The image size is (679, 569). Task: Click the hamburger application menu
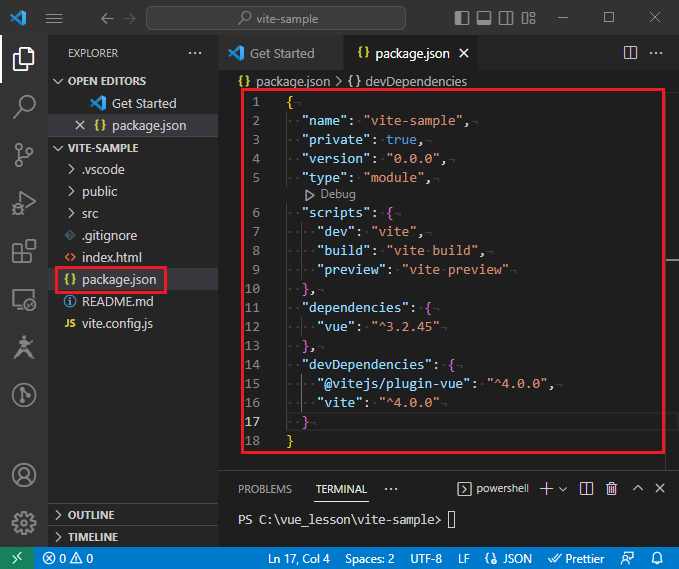(x=54, y=19)
